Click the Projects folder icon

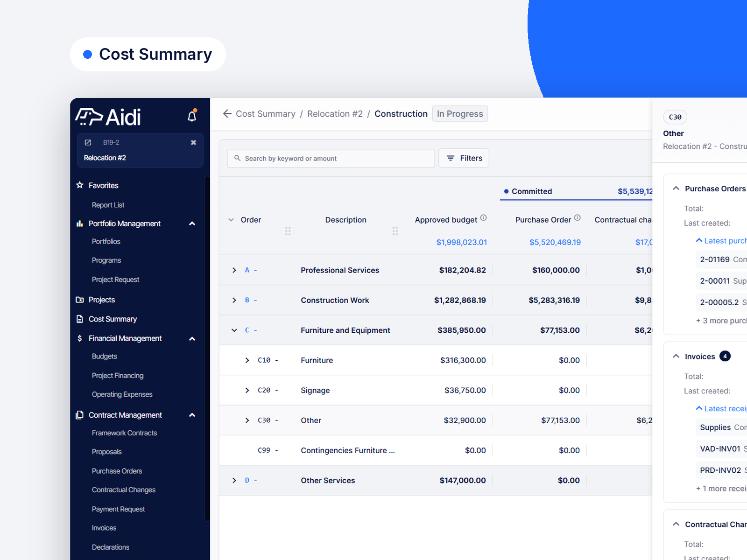click(80, 300)
